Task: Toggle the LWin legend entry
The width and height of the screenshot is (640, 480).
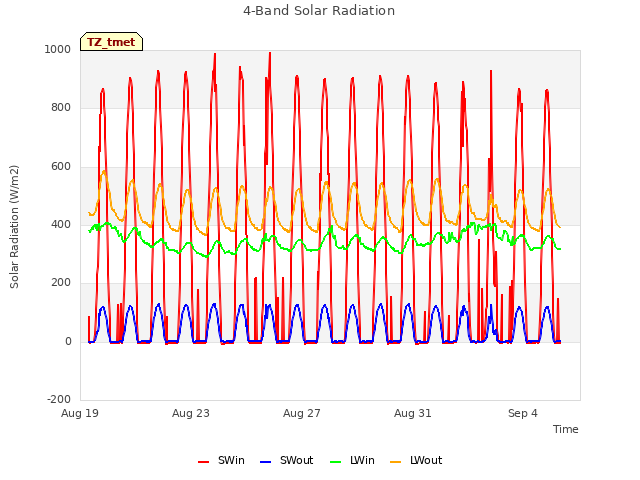Action: click(352, 460)
